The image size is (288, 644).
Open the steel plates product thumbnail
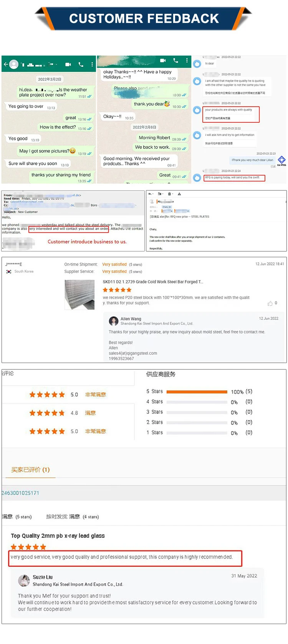79,294
